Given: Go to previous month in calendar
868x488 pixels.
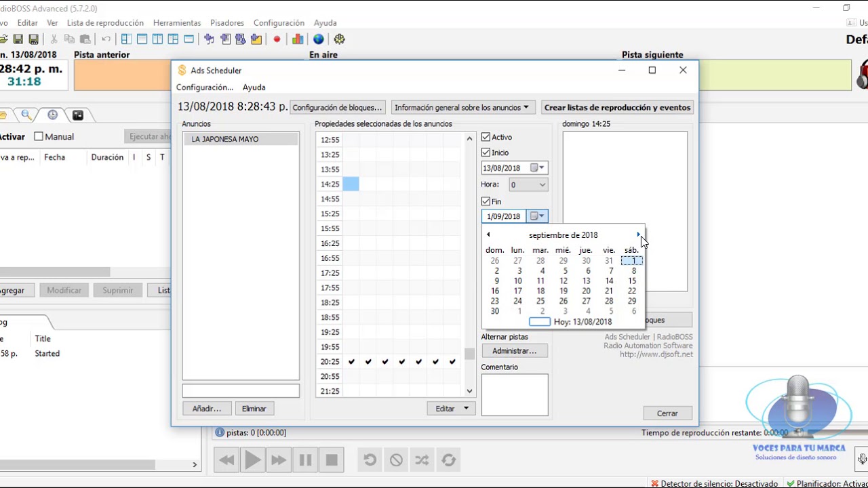Looking at the screenshot, I should coord(488,235).
